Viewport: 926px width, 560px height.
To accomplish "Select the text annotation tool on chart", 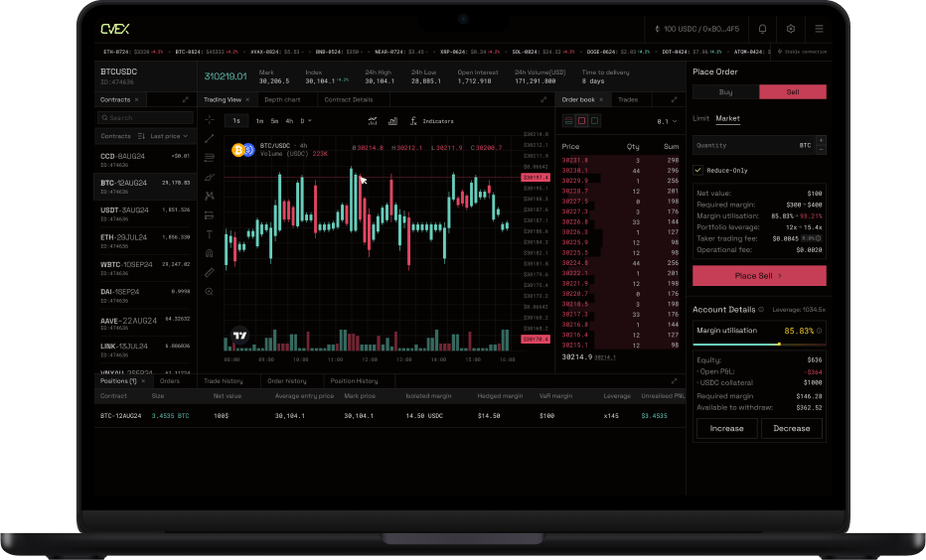I will click(210, 234).
